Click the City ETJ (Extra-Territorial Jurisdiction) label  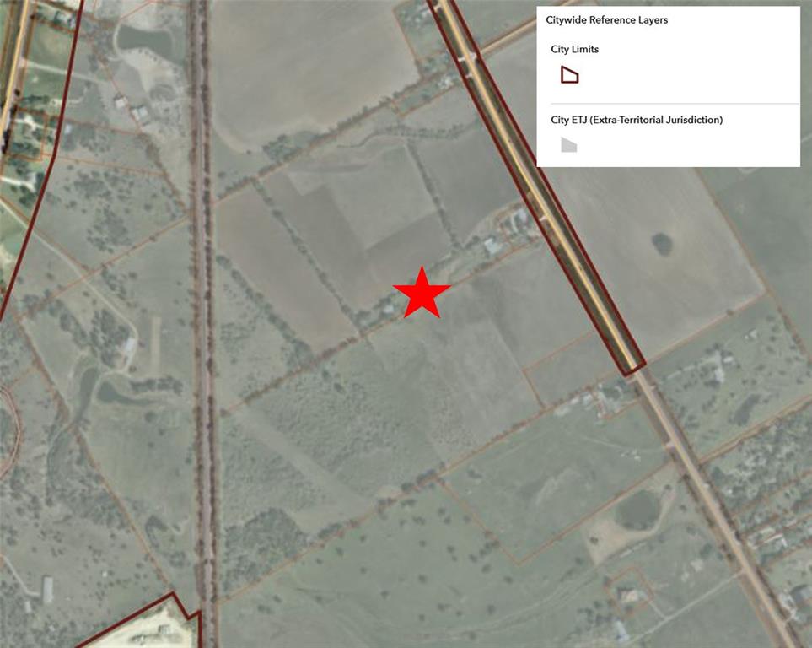tap(637, 120)
